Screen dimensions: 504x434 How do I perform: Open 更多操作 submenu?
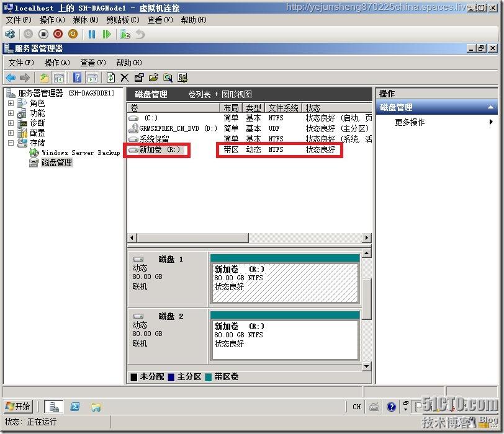click(x=437, y=122)
